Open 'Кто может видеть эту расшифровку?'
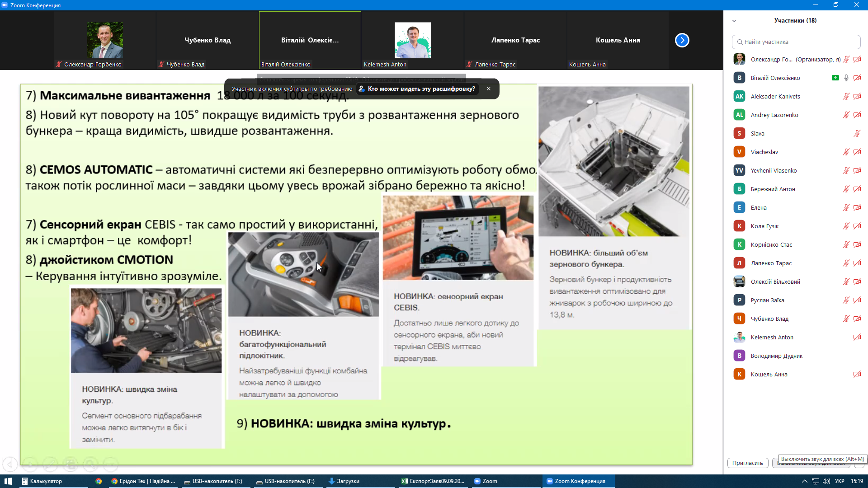Screen dimensions: 868x488 click(416, 89)
